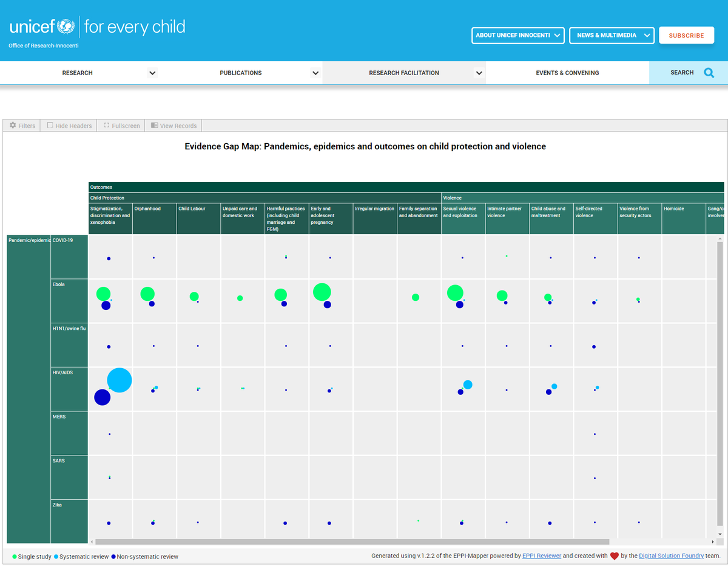Open the Research menu item

tap(78, 73)
